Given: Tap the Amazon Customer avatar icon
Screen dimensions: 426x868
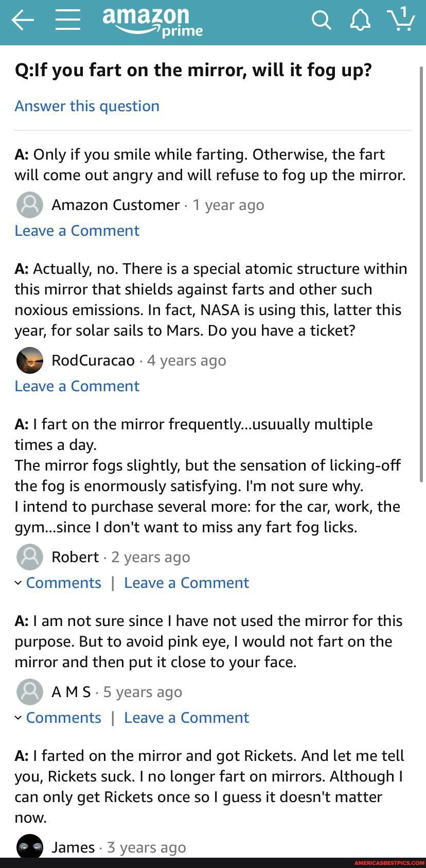Looking at the screenshot, I should click(x=30, y=205).
